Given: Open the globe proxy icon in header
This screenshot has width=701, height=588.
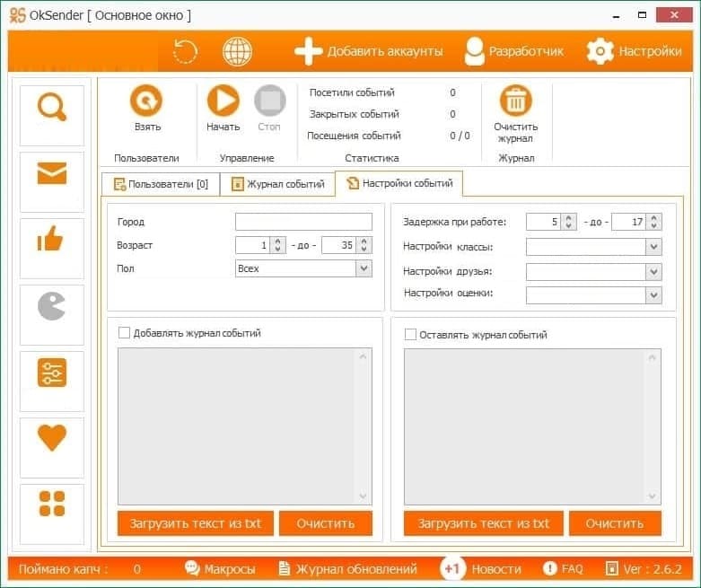Looking at the screenshot, I should pyautogui.click(x=237, y=51).
